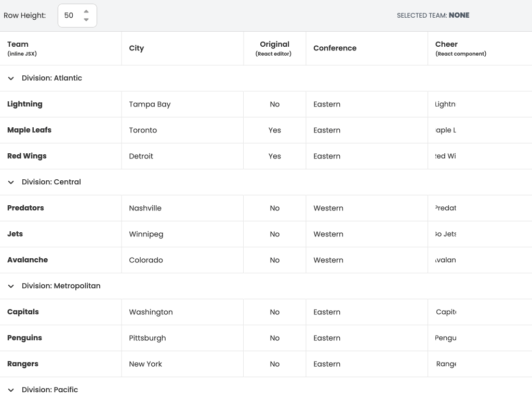Collapse the Division: Pacific group chevron

pos(11,390)
